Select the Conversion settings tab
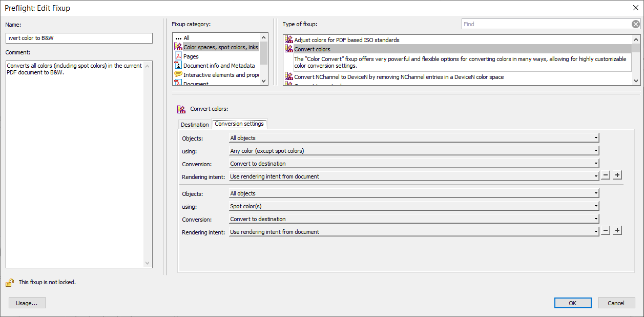 click(x=239, y=124)
